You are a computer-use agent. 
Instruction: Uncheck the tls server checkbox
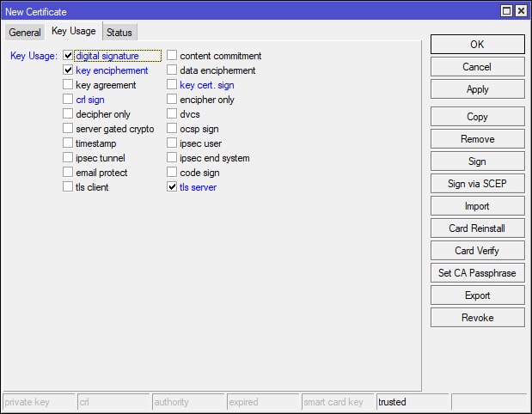pyautogui.click(x=172, y=186)
